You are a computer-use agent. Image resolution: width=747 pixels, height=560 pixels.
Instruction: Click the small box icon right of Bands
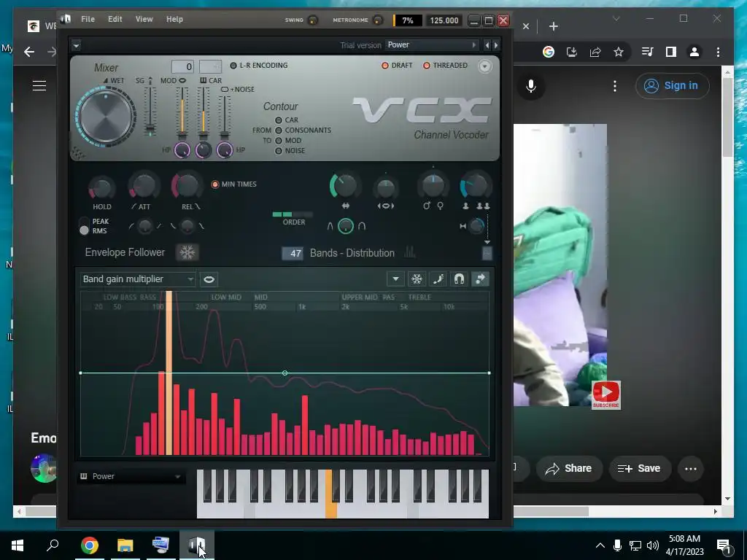click(x=487, y=253)
